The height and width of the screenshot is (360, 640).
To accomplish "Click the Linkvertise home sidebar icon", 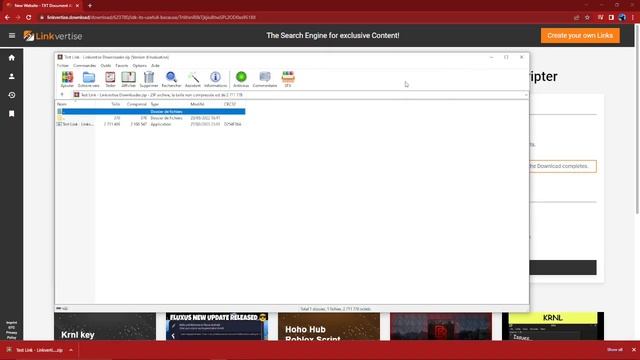I will pyautogui.click(x=12, y=58).
